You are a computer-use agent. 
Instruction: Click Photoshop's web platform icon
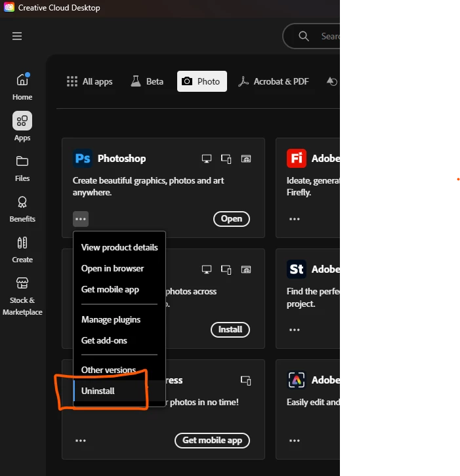point(246,159)
